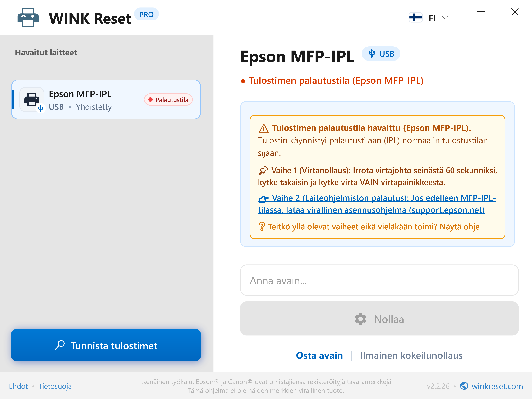Click the globe icon beside winkreset.com

pos(464,386)
